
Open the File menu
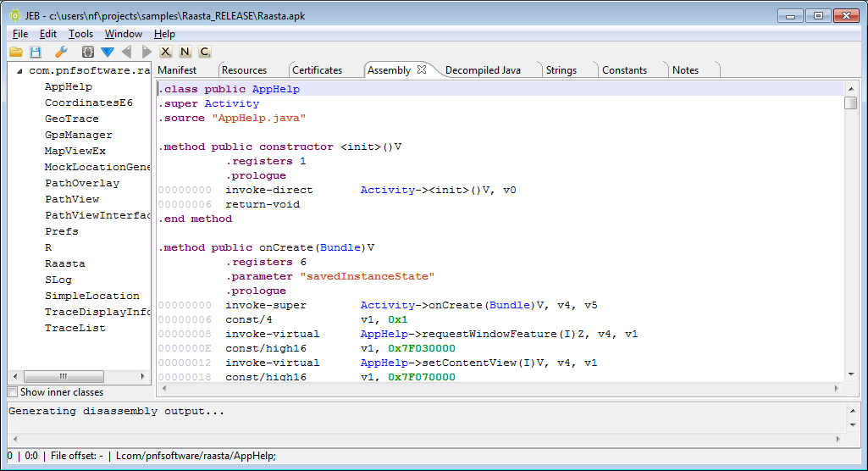pyautogui.click(x=20, y=34)
